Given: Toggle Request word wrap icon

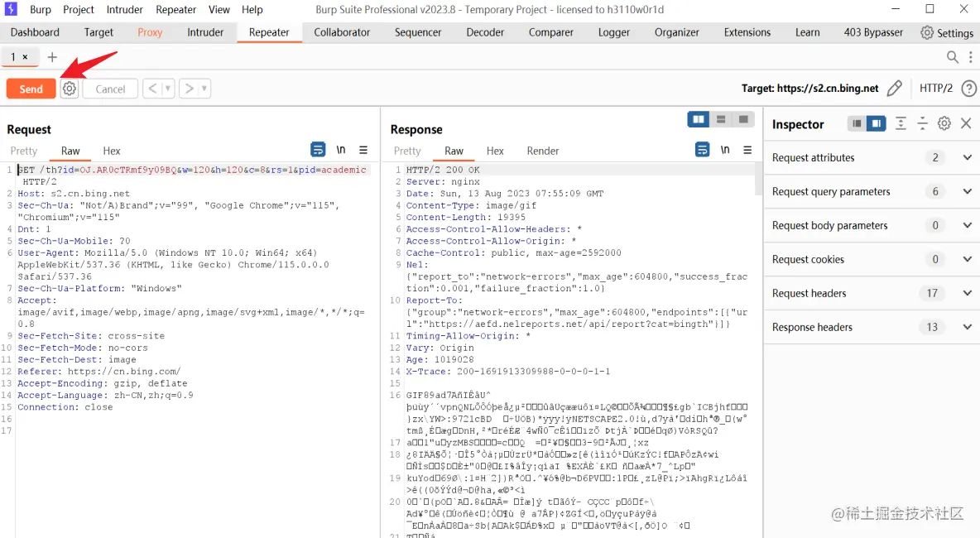Looking at the screenshot, I should [318, 150].
